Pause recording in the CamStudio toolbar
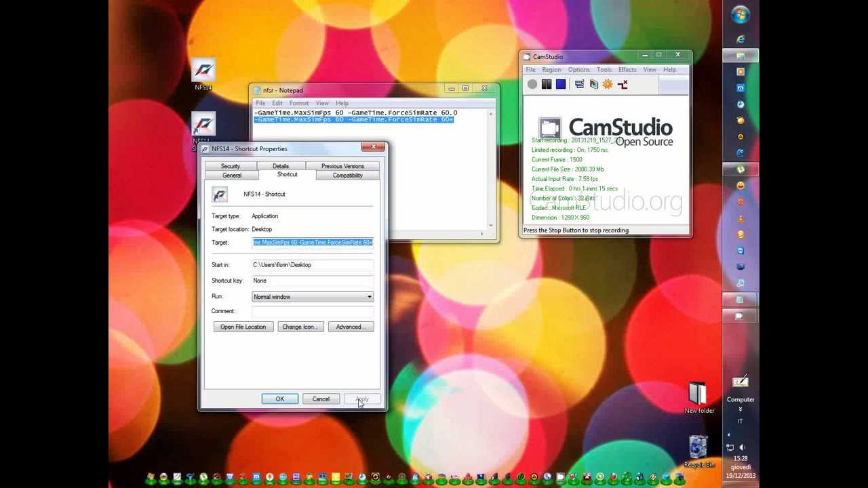This screenshot has height=488, width=868. coord(547,84)
